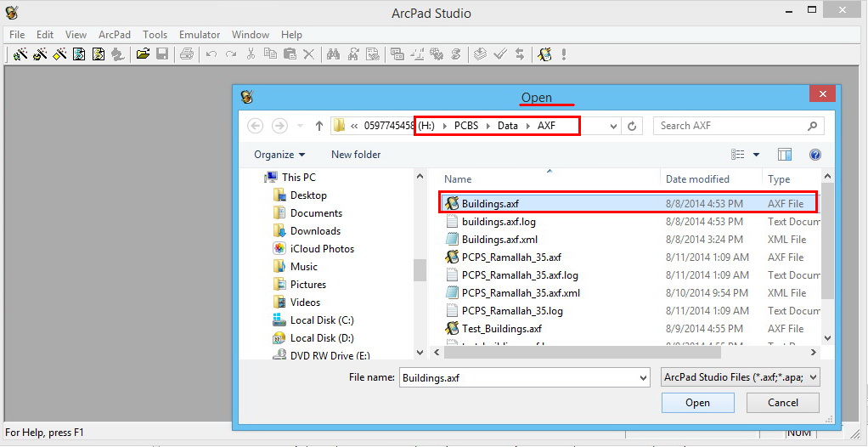Open the Help menu

291,34
